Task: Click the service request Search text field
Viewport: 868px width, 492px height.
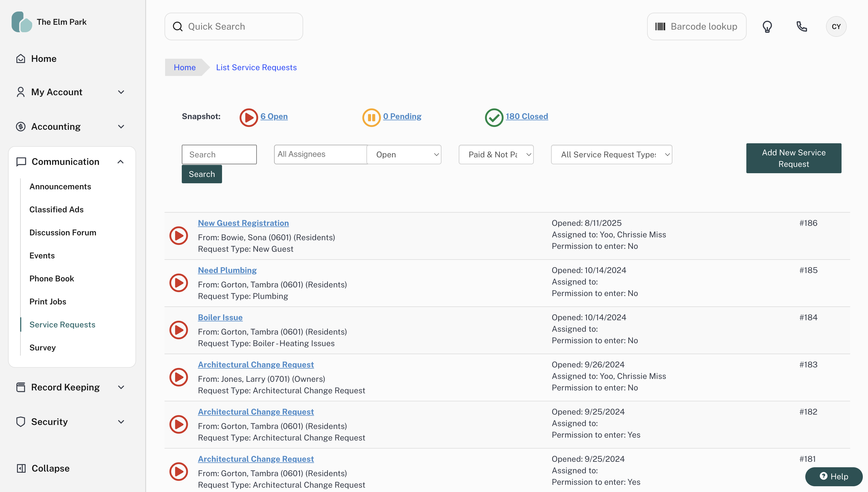Action: (219, 155)
